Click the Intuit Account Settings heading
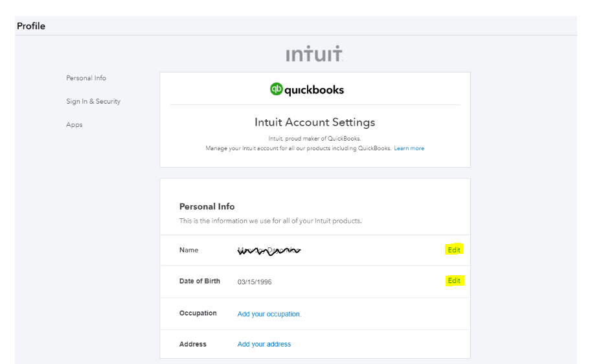 click(x=315, y=122)
